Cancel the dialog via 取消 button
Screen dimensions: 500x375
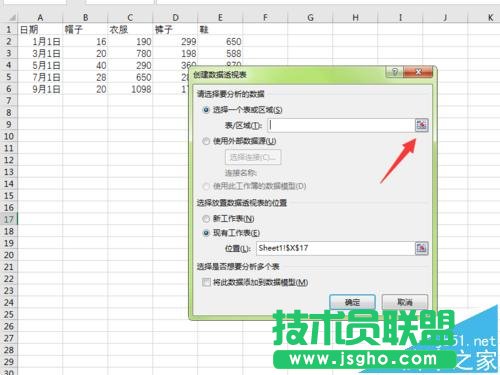(405, 302)
